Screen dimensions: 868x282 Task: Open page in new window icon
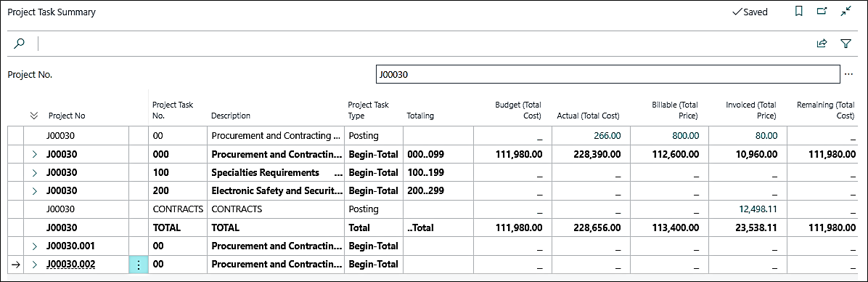[x=822, y=12]
